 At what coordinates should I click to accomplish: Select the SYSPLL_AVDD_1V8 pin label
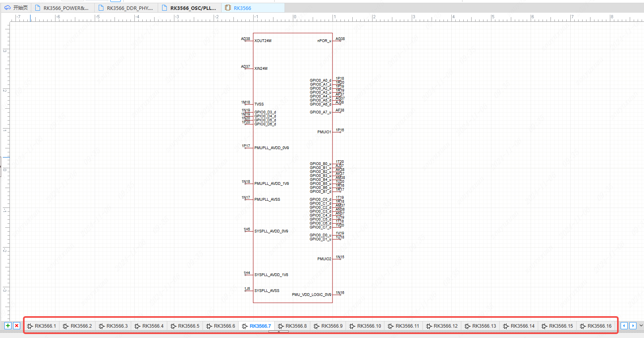click(x=271, y=275)
